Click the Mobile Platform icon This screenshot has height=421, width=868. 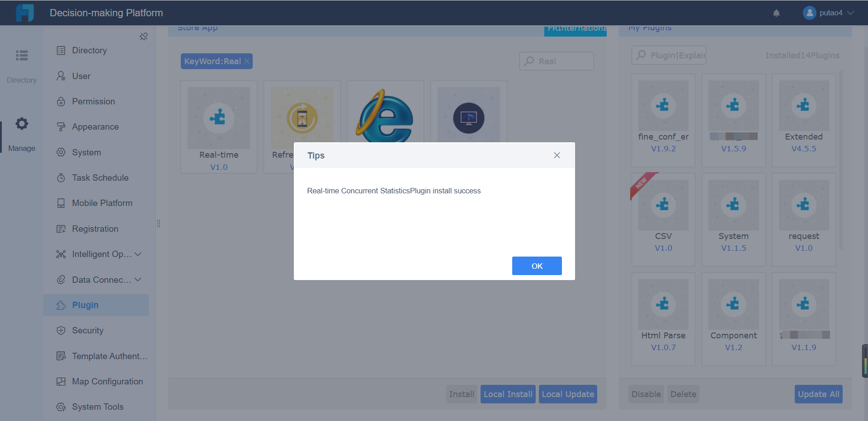pos(61,203)
